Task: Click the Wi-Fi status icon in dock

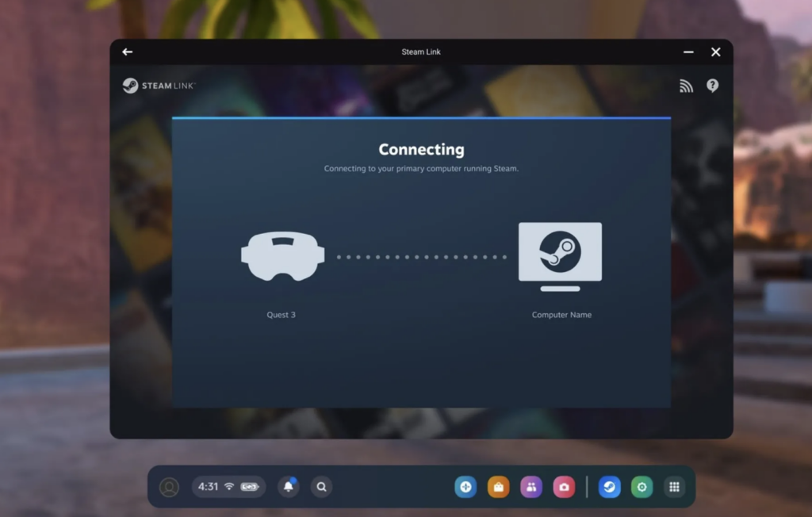Action: pyautogui.click(x=229, y=486)
